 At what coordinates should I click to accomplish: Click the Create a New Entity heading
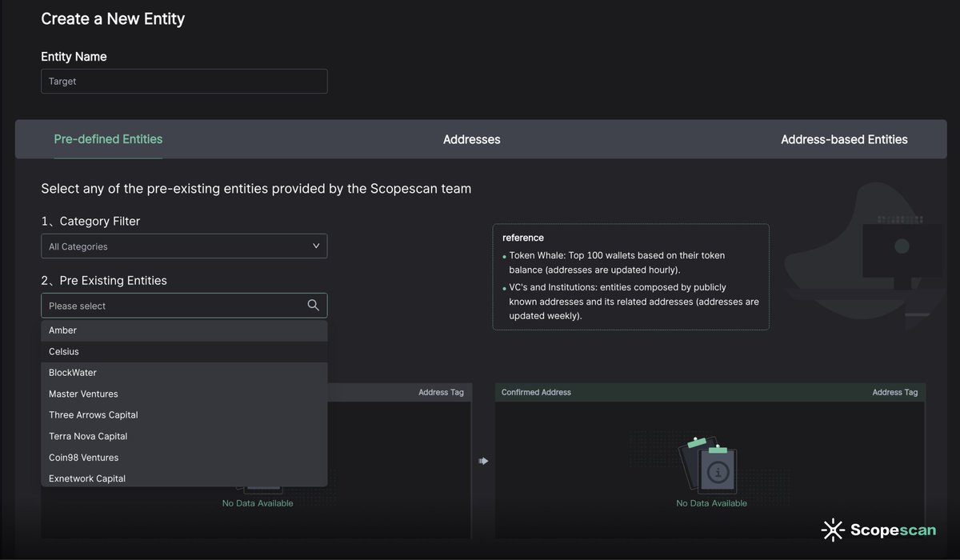pos(113,18)
